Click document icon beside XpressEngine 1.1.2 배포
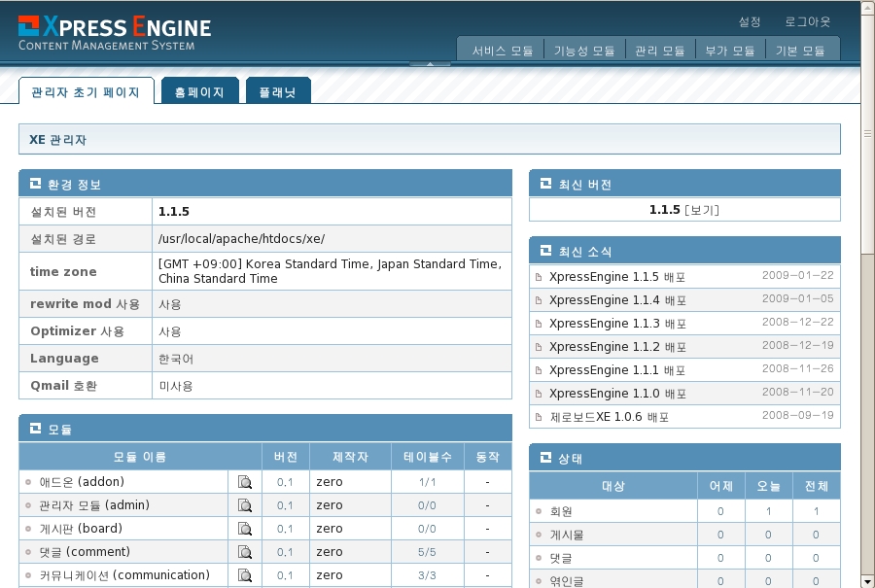The image size is (875, 588). click(539, 348)
